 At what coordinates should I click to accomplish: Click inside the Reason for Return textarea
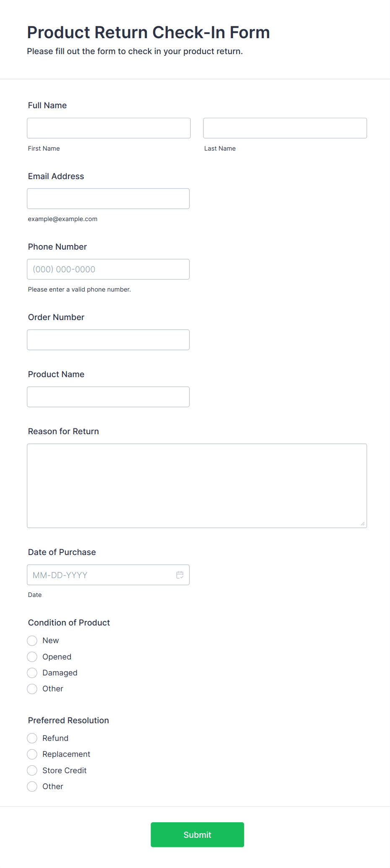pos(197,485)
